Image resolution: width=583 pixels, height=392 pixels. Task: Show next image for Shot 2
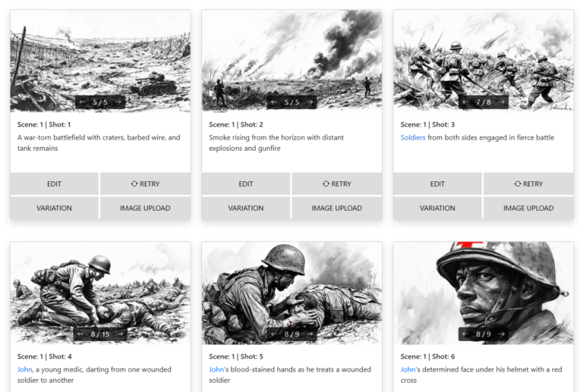coord(310,102)
